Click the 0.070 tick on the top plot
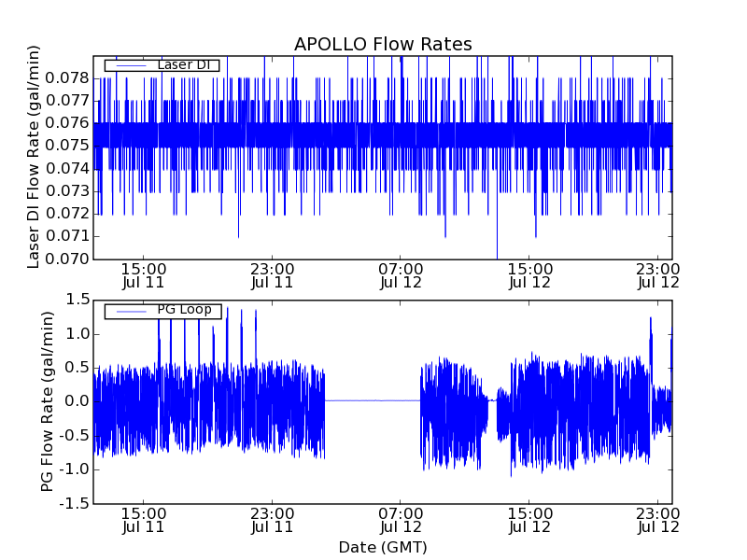747x560 pixels. pos(70,259)
